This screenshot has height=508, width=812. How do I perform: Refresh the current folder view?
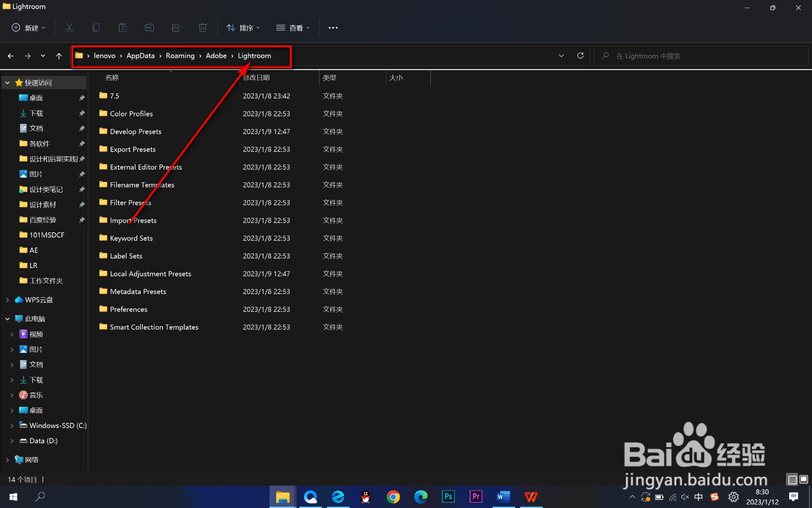pos(580,56)
